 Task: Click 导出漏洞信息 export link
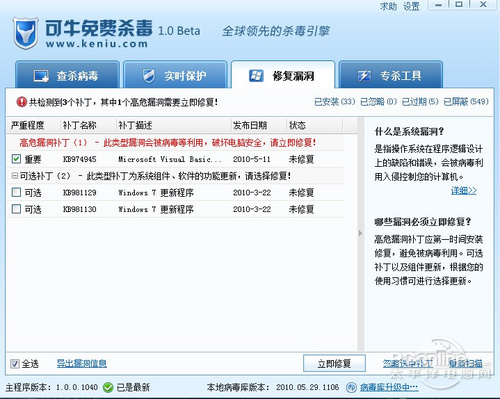click(82, 363)
